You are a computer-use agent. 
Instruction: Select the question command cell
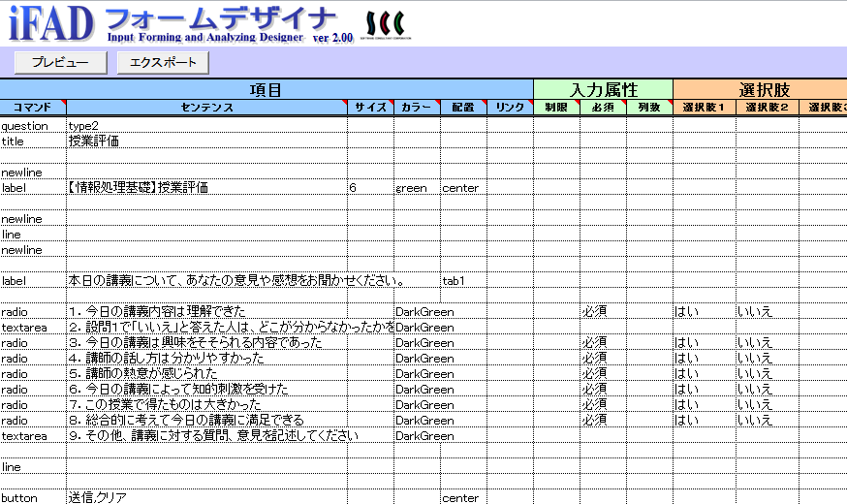(33, 126)
